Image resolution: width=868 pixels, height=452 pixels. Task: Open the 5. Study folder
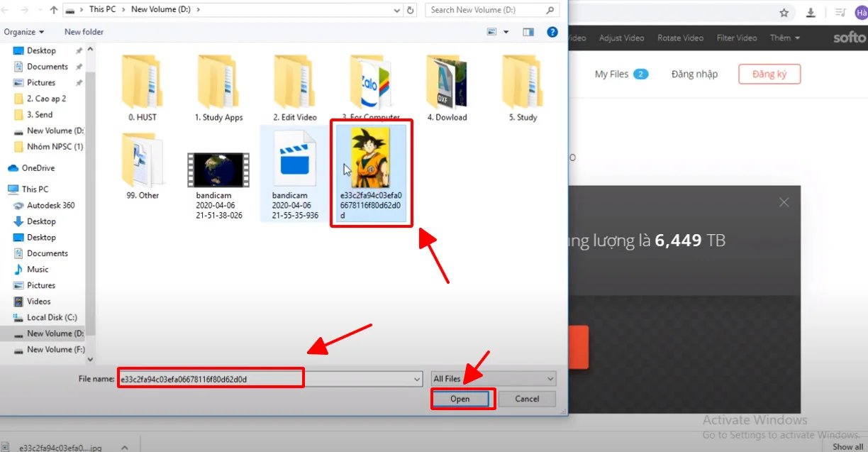tap(523, 88)
